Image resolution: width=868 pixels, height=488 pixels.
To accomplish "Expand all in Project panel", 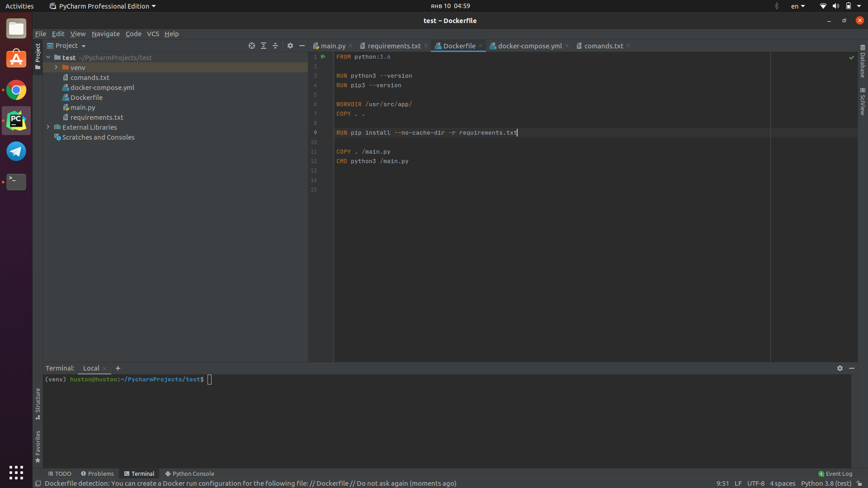I will [264, 46].
